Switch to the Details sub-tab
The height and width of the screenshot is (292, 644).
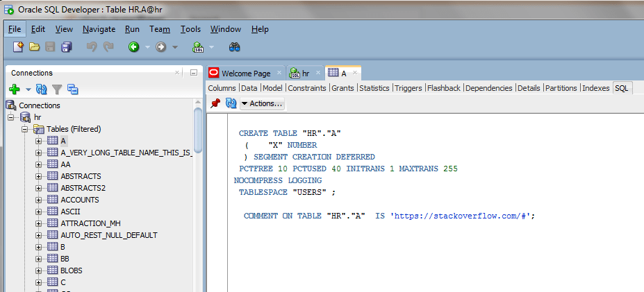[529, 88]
